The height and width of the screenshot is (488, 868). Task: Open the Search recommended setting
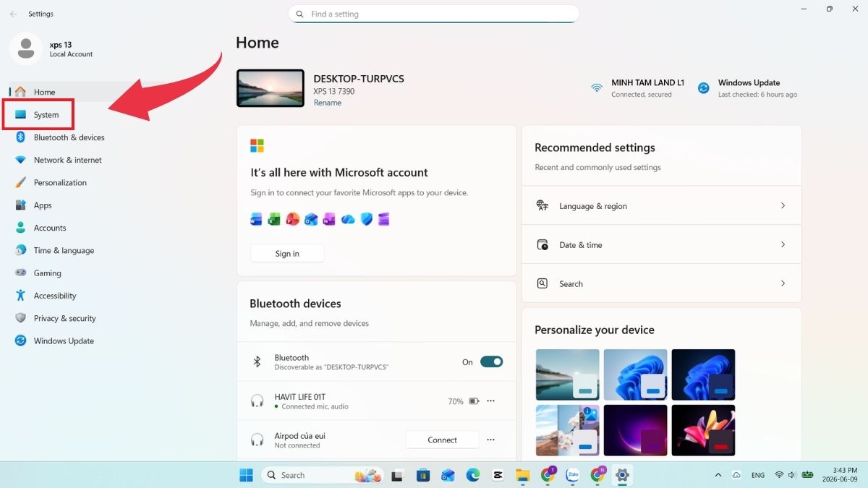pyautogui.click(x=662, y=283)
